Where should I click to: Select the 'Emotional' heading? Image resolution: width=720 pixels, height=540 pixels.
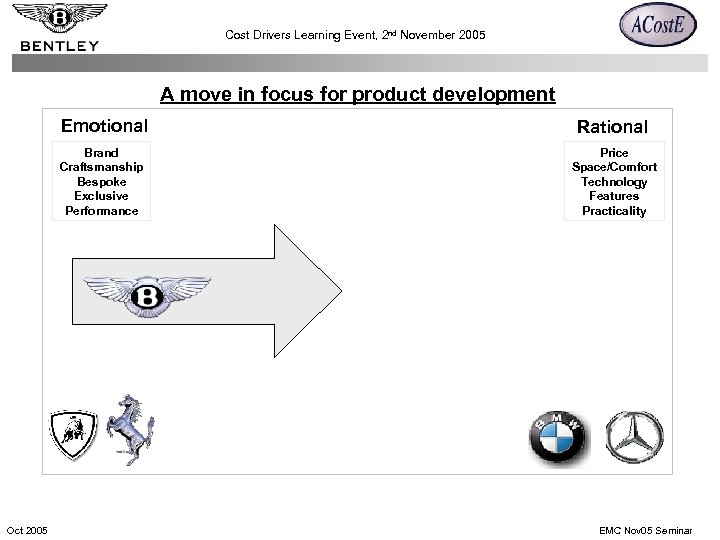pyautogui.click(x=104, y=126)
